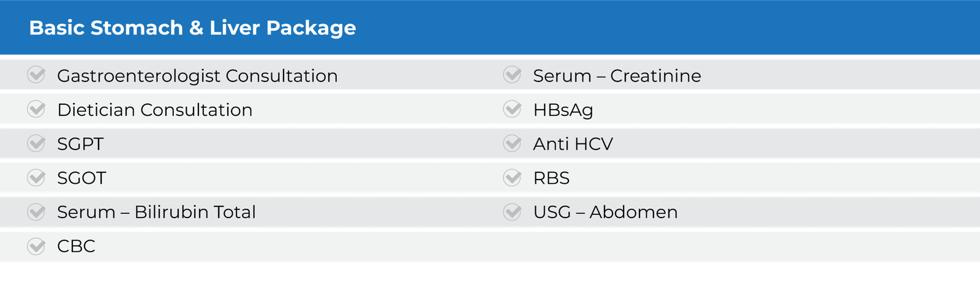Click checkmark icon beside Serum – Bilirubin Total

[x=37, y=212]
